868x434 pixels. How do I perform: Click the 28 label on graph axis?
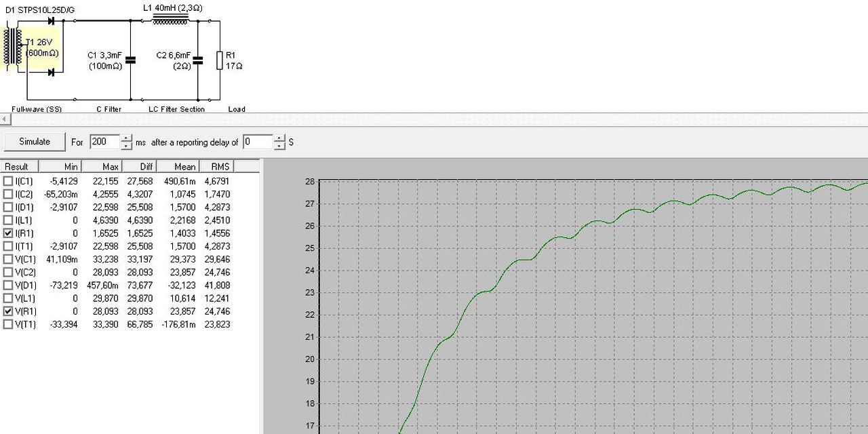point(310,182)
